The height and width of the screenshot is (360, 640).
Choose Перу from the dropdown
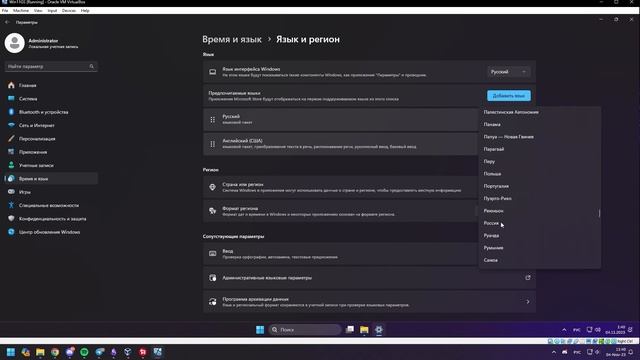540,161
